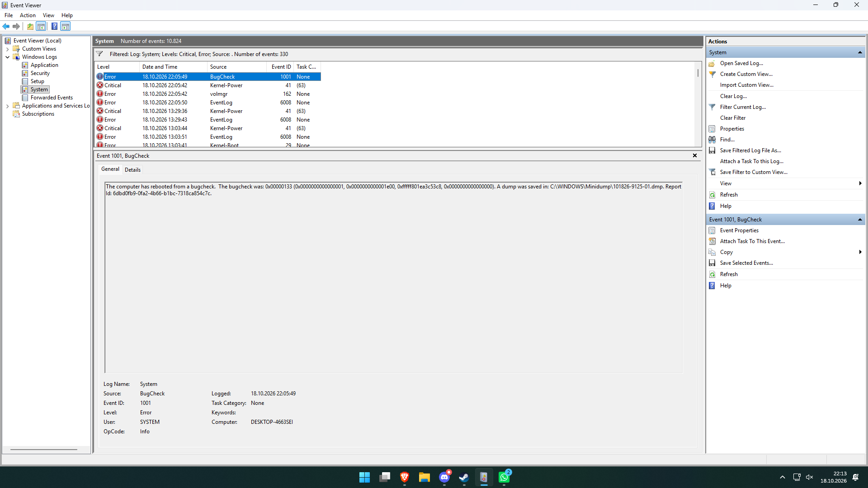Click the Back arrow toolbar icon
The height and width of the screenshot is (488, 868).
pos(6,26)
